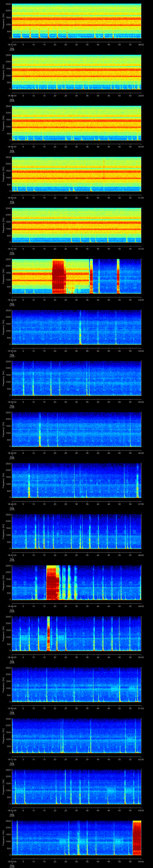Select the spectrogram row beginning 18:39:00
This screenshot has width=153, height=868.
tap(76, 123)
